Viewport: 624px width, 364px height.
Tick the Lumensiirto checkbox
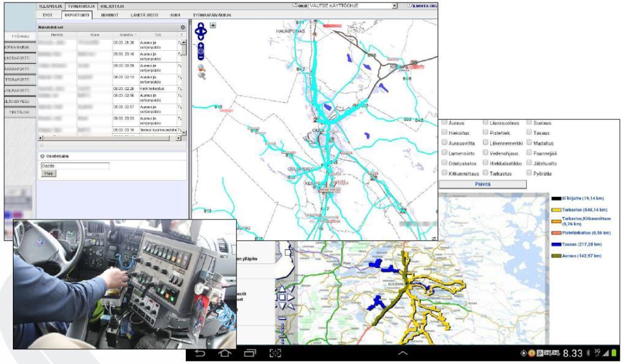tap(444, 153)
